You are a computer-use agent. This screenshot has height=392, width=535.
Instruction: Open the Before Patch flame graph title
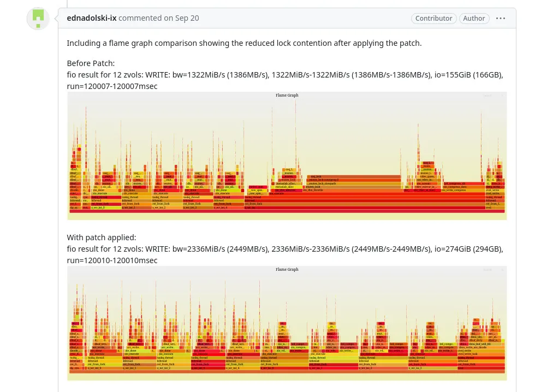(287, 95)
